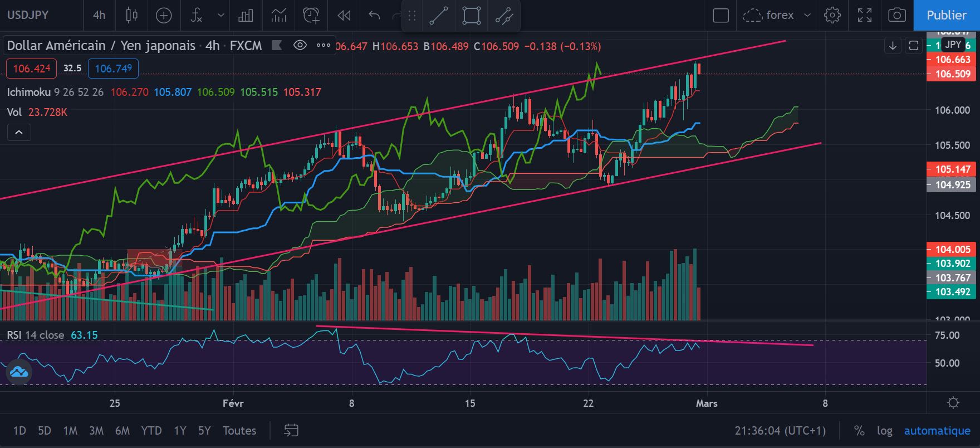This screenshot has height=448, width=980.
Task: Open the indicators fx menu
Action: [196, 15]
